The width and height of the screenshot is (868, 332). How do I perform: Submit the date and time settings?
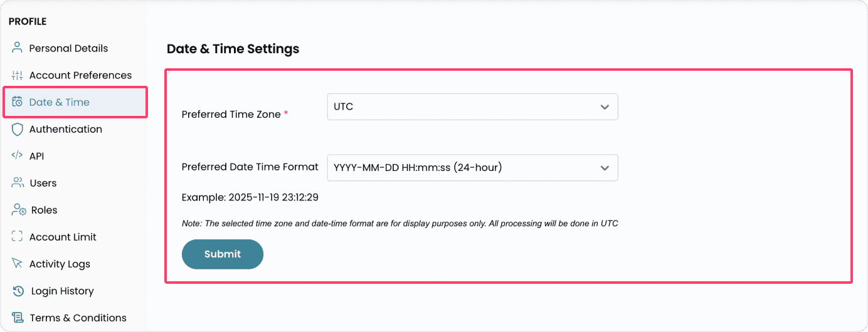click(x=222, y=254)
